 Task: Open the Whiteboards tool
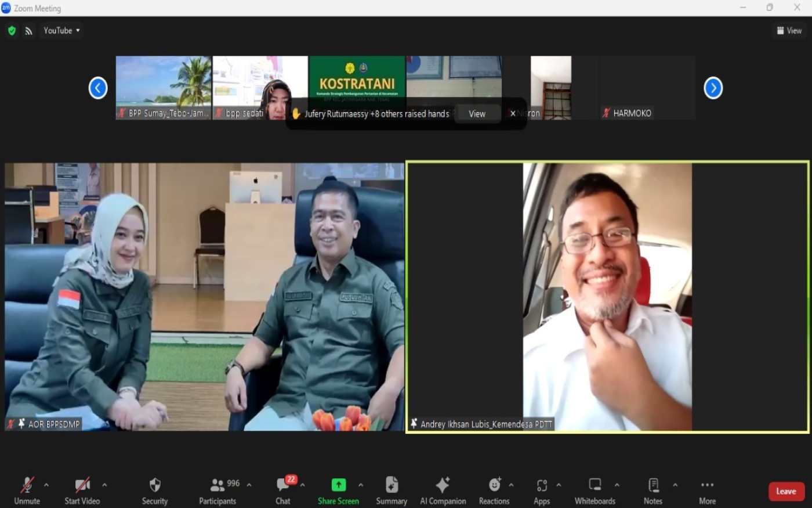(x=594, y=491)
